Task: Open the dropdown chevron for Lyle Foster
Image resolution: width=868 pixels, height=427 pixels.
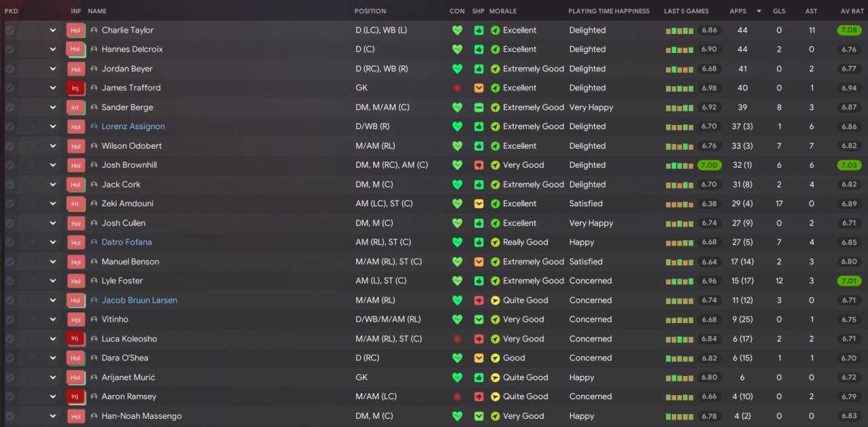Action: click(x=53, y=281)
